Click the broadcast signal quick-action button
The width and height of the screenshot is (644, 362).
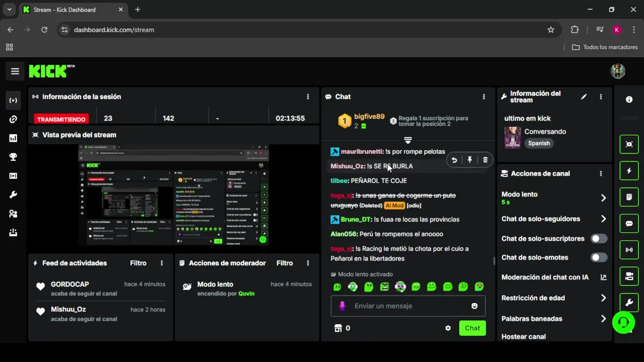[629, 249]
